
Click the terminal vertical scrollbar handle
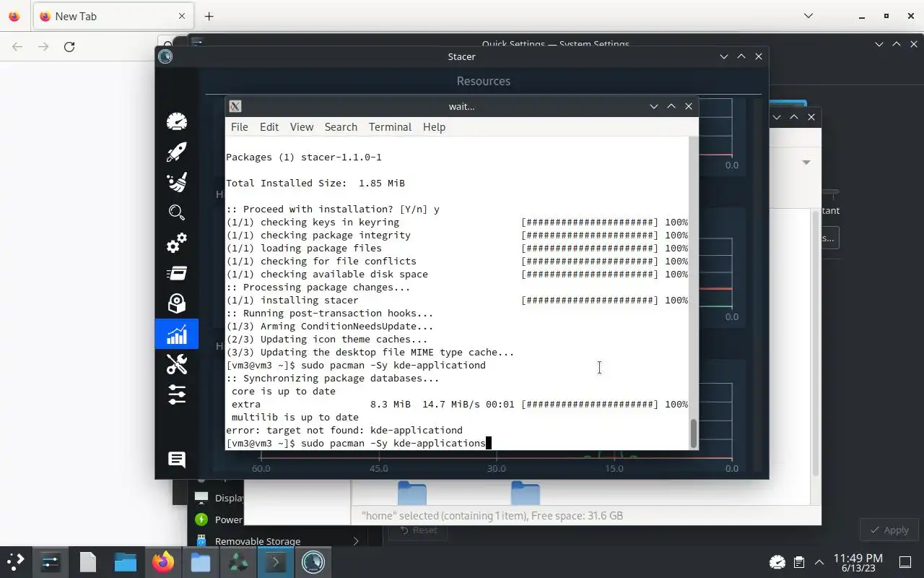[694, 433]
